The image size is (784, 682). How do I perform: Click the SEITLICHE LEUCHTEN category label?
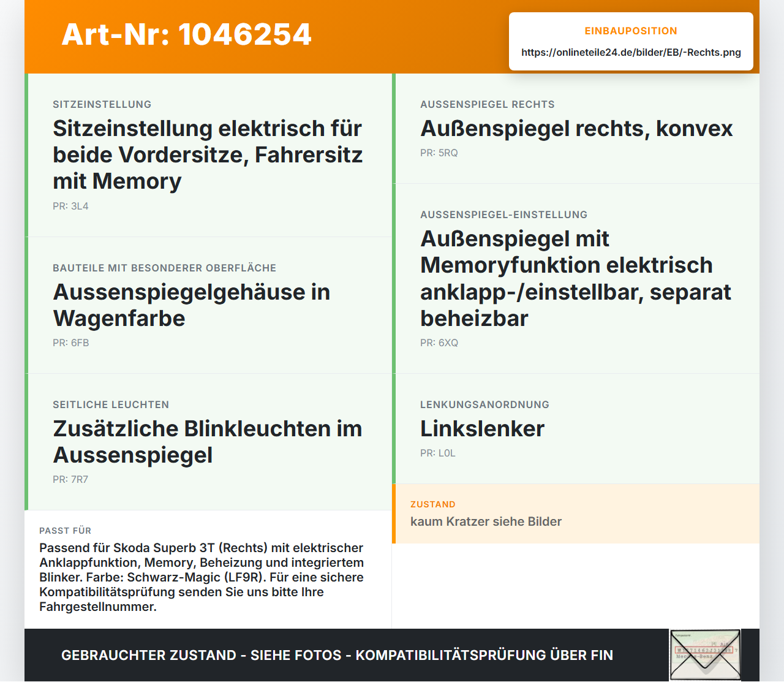coord(111,405)
